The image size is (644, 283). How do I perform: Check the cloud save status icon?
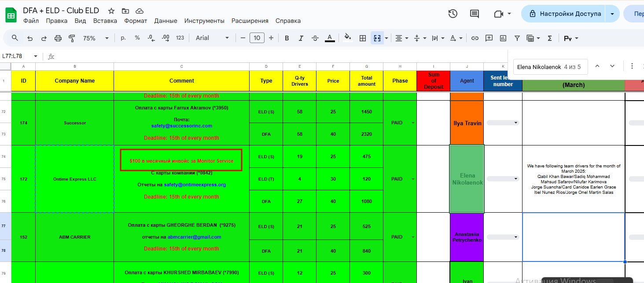coord(140,11)
